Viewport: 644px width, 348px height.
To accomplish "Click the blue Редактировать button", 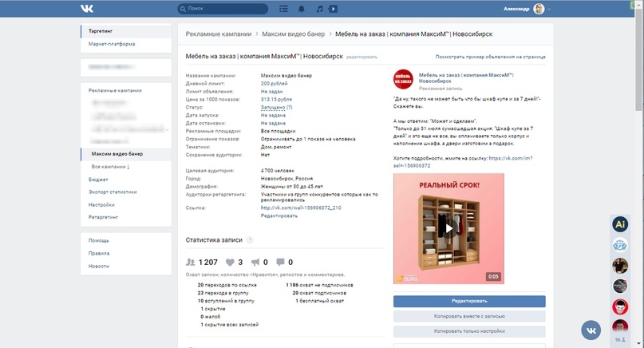I will pos(469,301).
